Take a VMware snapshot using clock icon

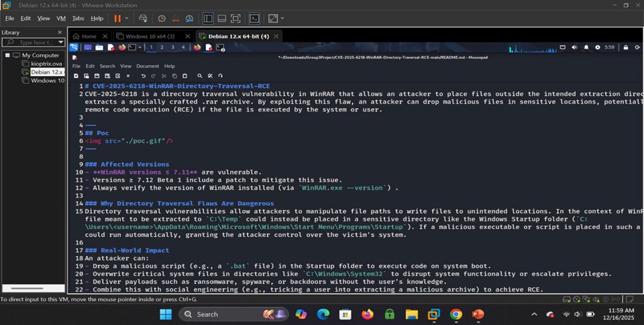(161, 19)
